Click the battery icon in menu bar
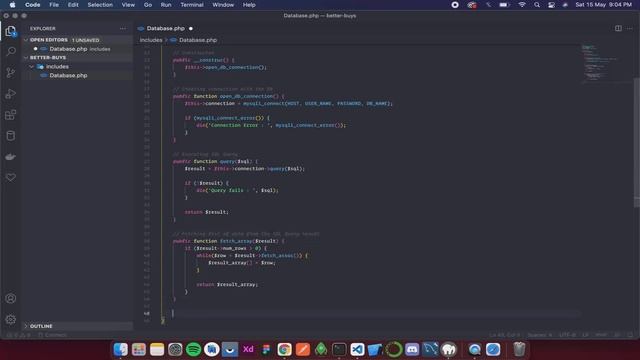This screenshot has height=360, width=640. click(504, 5)
